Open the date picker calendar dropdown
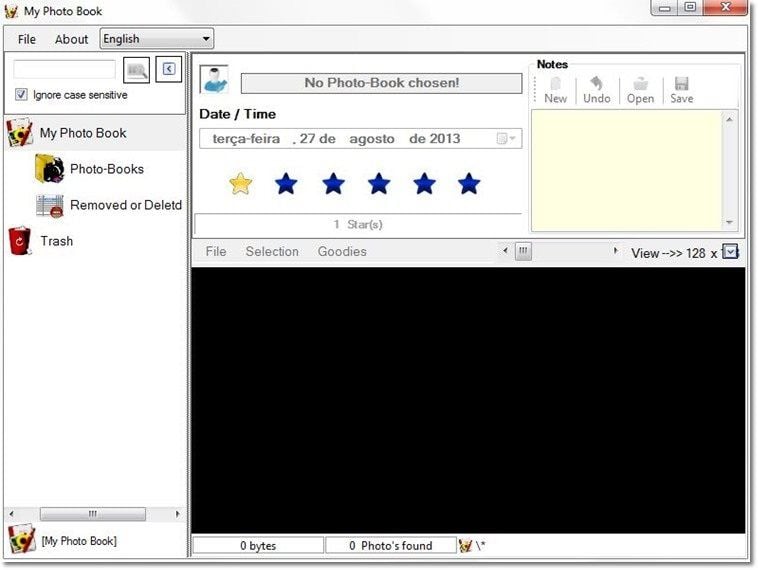758x570 pixels. coord(506,139)
